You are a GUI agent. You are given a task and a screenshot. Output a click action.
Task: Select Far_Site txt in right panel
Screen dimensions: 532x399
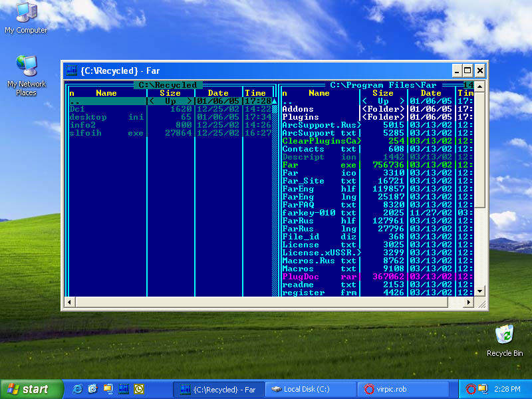point(378,181)
